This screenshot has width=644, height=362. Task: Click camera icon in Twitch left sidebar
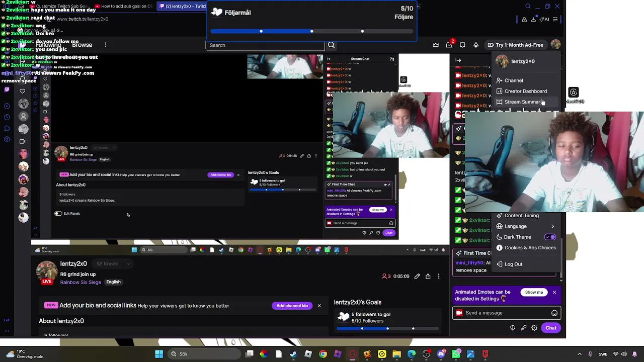(x=22, y=141)
